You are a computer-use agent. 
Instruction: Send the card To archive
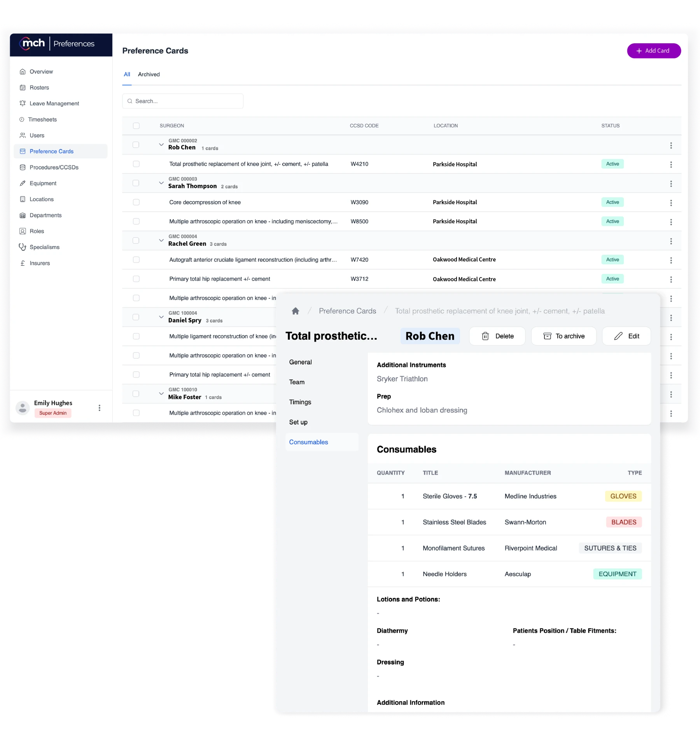(x=563, y=336)
